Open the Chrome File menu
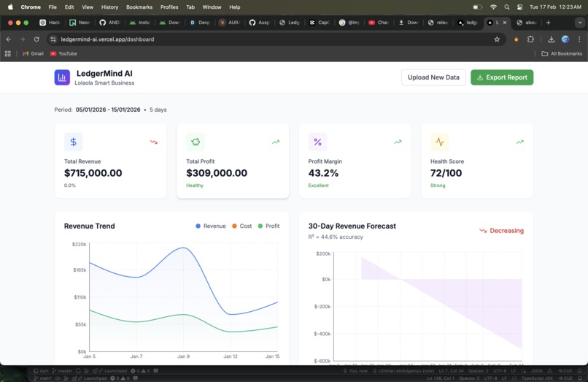 pyautogui.click(x=53, y=7)
